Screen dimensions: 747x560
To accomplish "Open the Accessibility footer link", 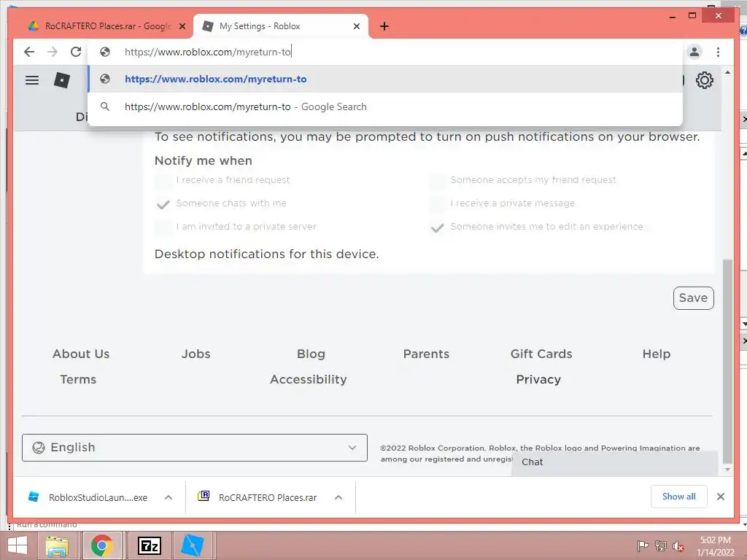I will 309,379.
